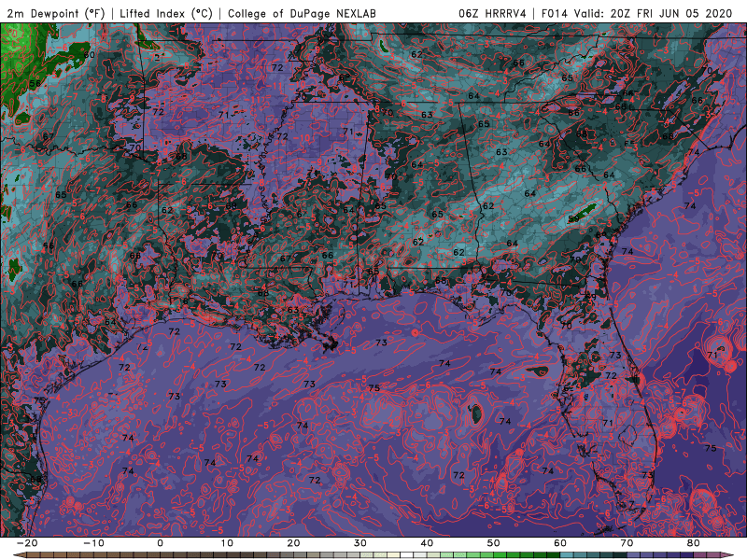The image size is (747, 560).
Task: Click the "College of DuPage NEXLAB" title text
Action: tap(302, 13)
